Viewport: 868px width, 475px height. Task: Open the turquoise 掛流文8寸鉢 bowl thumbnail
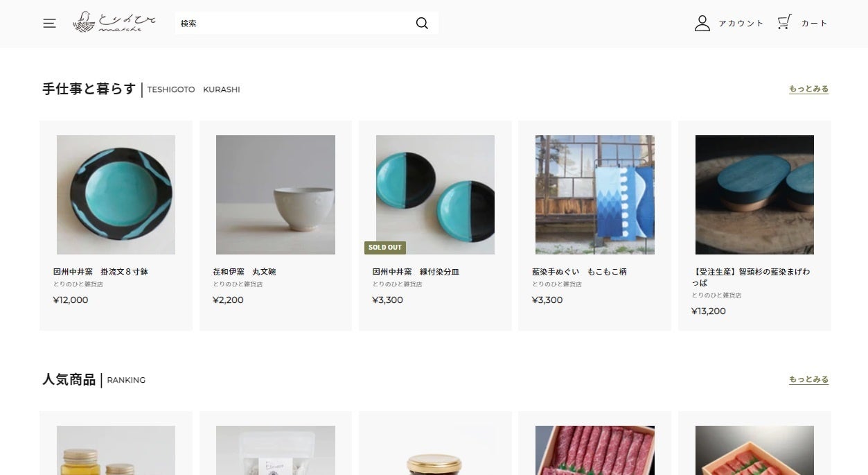click(116, 195)
